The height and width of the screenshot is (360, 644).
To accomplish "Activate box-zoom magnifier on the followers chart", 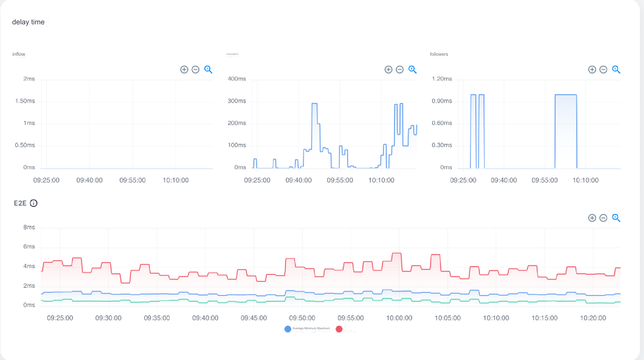I will 616,69.
